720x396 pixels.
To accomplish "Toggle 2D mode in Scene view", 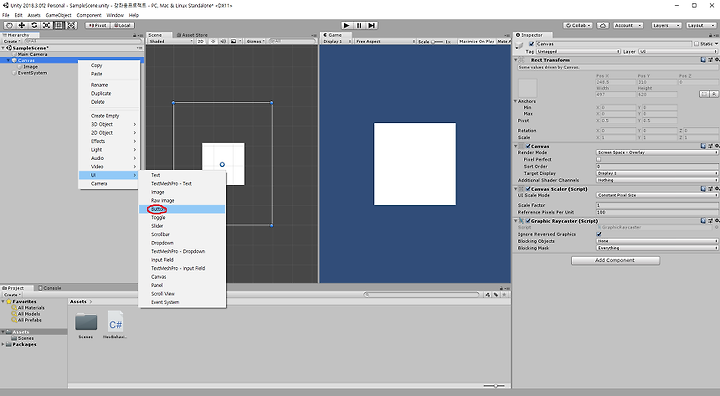I will tap(201, 41).
